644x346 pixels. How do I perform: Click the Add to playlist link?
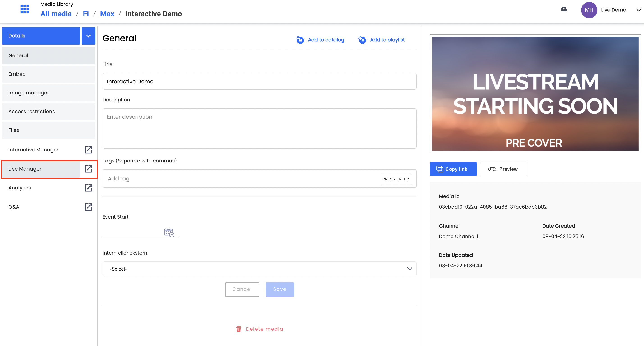[x=387, y=40]
